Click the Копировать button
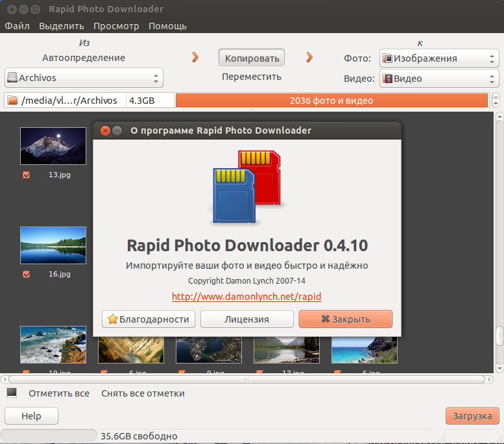The height and width of the screenshot is (444, 504). point(252,58)
